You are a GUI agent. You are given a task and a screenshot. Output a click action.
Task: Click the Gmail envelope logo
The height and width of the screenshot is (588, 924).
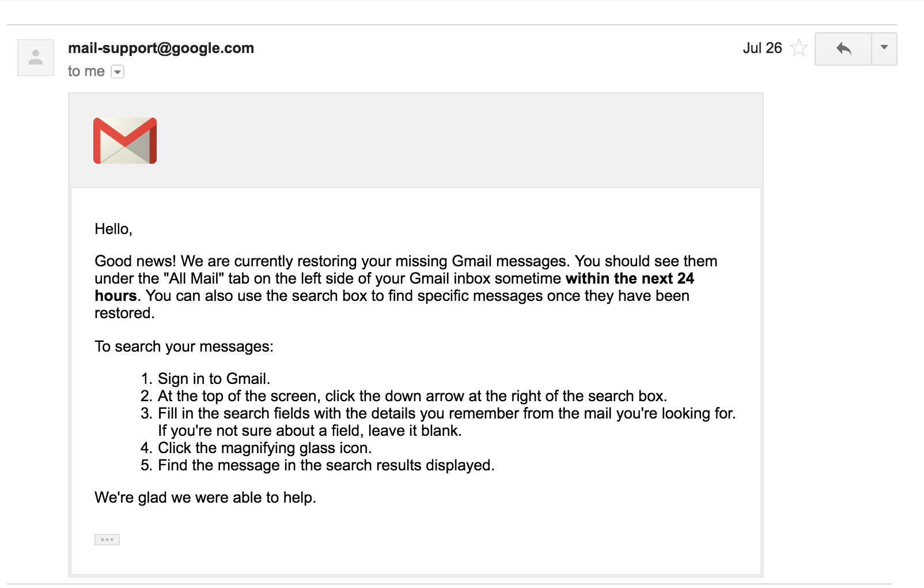[125, 141]
